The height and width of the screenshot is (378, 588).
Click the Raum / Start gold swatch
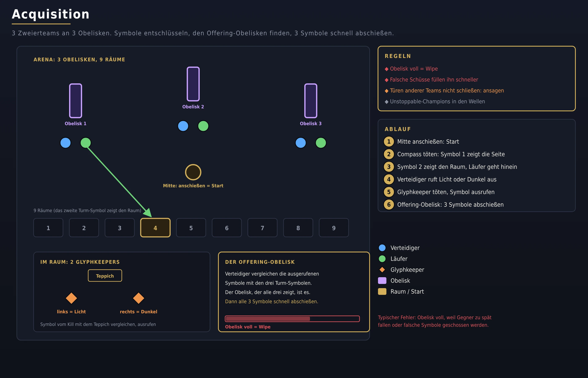pos(382,292)
